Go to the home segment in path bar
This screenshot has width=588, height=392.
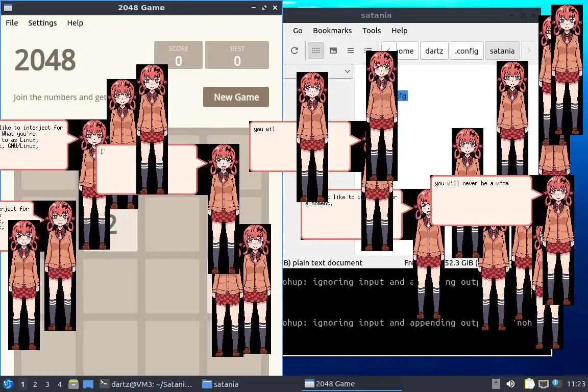point(406,51)
